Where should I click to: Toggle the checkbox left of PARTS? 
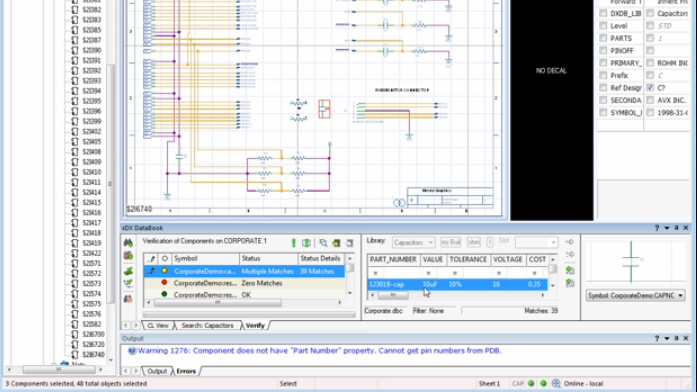coord(603,38)
